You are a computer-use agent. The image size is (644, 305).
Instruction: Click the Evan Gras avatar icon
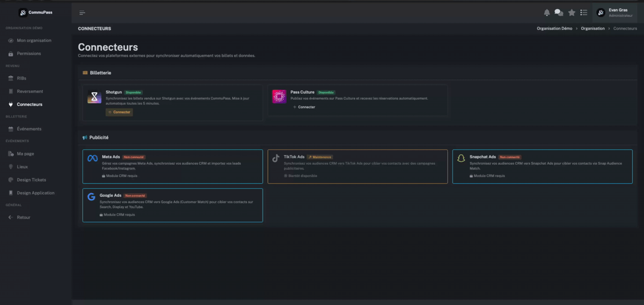coord(601,12)
